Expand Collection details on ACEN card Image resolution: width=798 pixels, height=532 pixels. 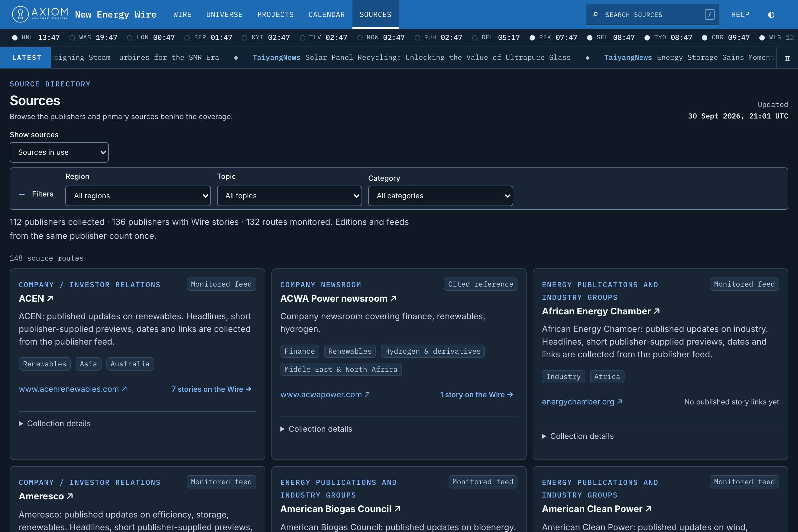pos(55,423)
